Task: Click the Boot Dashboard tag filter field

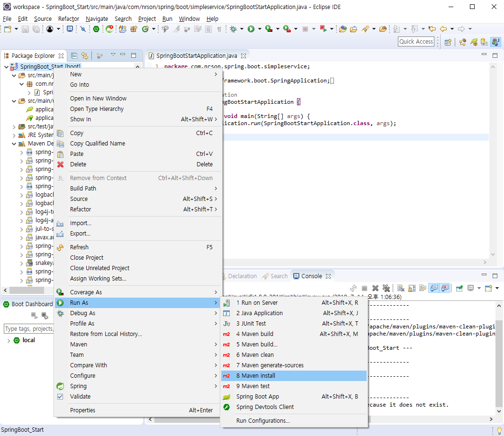Action: tap(29, 328)
